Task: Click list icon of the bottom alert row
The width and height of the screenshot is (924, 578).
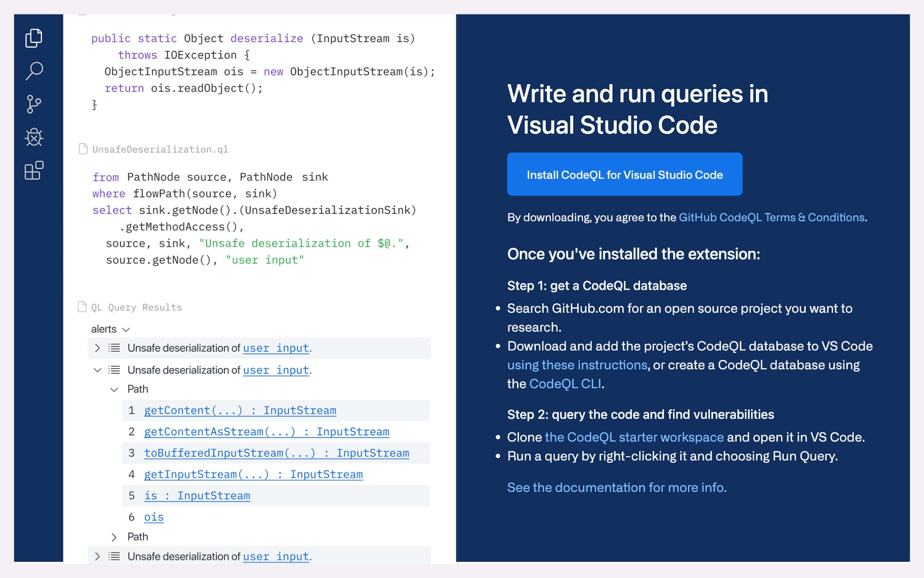Action: point(114,556)
